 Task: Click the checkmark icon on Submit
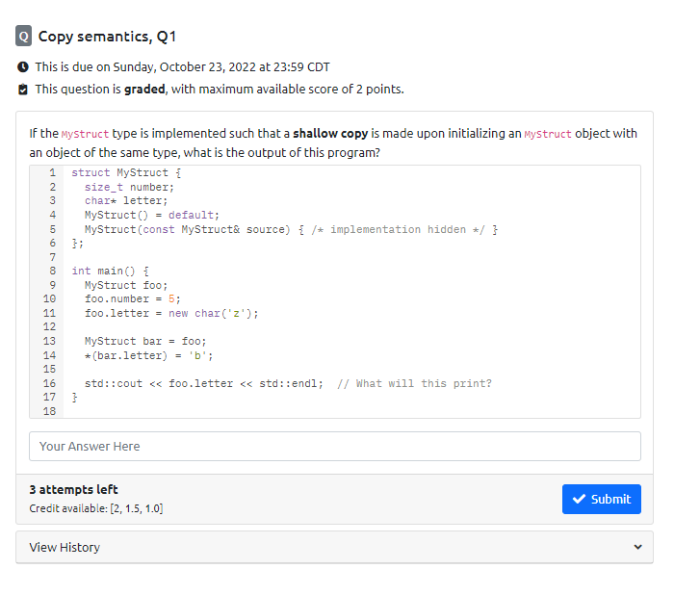click(x=579, y=499)
